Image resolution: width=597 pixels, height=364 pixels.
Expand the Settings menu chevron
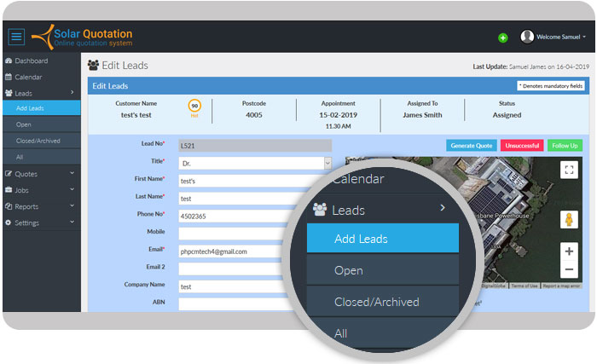point(72,222)
